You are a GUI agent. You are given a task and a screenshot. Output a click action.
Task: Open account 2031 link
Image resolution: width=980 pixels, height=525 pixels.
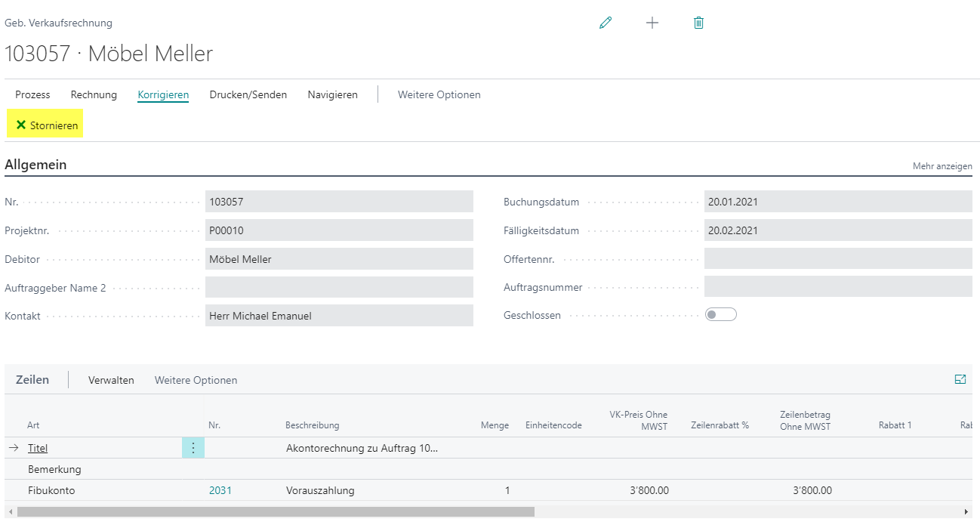220,490
